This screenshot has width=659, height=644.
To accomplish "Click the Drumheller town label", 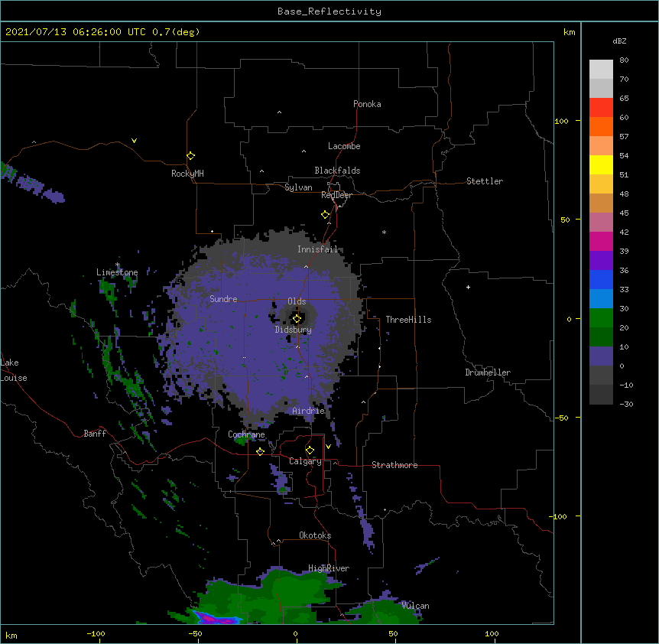I will click(488, 372).
